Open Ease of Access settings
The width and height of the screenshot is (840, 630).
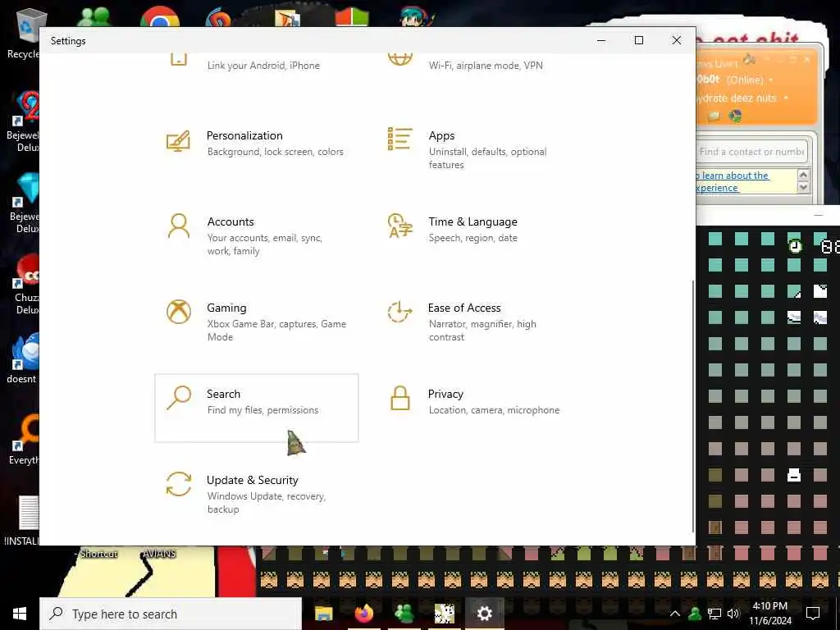point(478,322)
